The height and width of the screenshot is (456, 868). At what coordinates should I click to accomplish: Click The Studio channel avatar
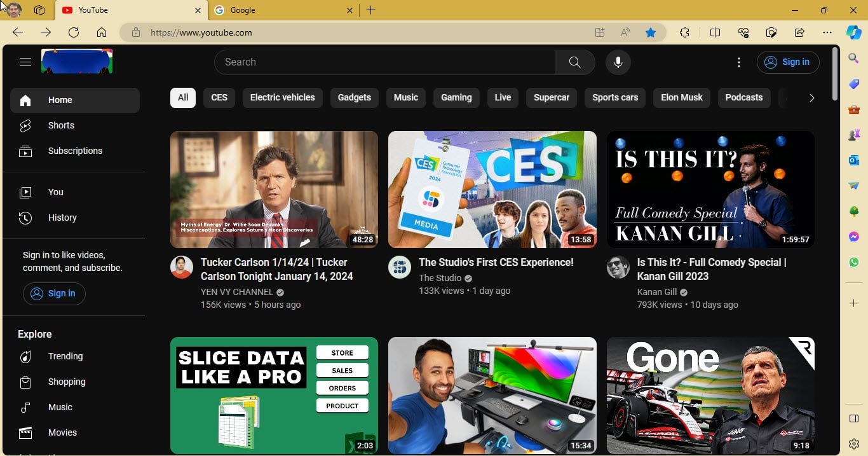pos(400,268)
